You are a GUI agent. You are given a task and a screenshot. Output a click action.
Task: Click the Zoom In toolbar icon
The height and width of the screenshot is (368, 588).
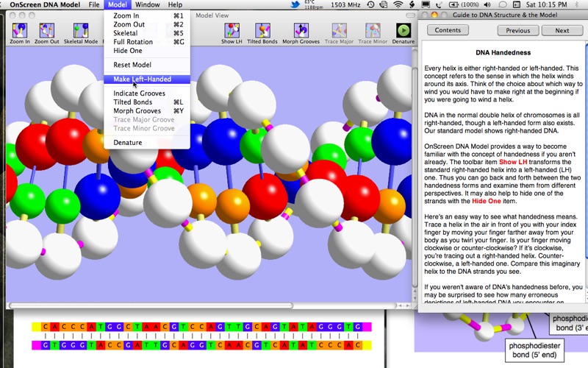click(20, 33)
